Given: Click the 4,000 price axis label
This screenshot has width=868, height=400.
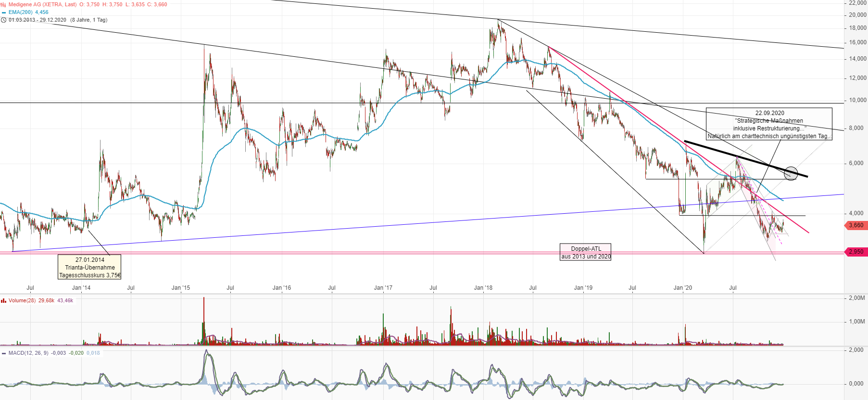Looking at the screenshot, I should pos(856,213).
